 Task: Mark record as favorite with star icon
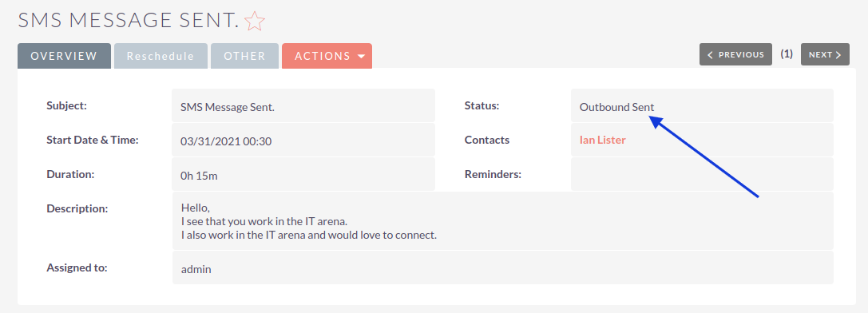coord(255,21)
